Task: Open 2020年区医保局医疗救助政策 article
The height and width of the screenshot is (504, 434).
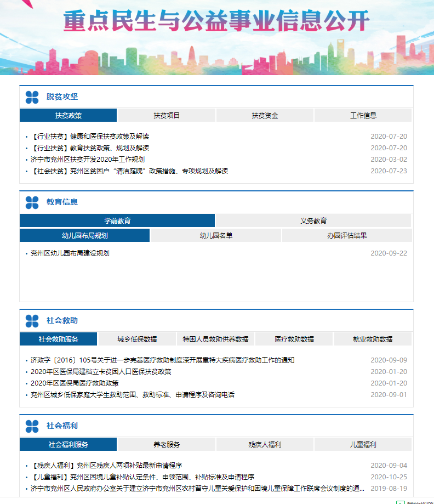Action: coord(75,383)
